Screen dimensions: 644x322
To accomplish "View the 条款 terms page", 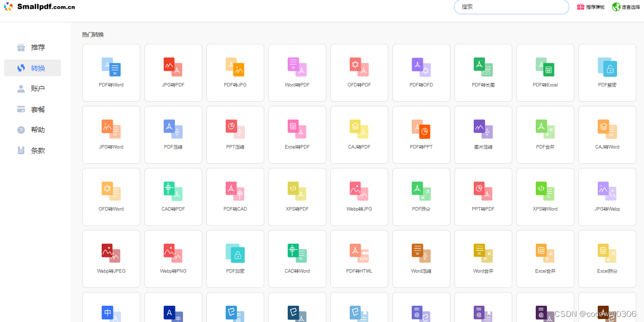I will pos(33,151).
